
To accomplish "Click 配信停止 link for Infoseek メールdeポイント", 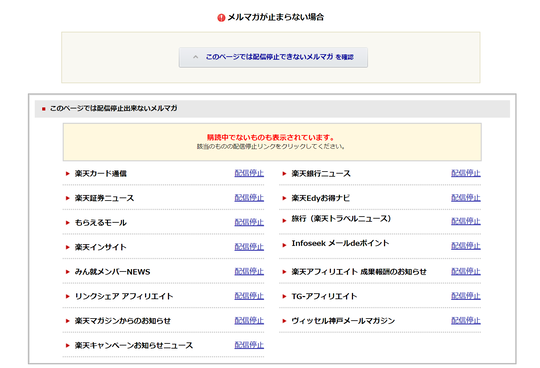I will (466, 246).
